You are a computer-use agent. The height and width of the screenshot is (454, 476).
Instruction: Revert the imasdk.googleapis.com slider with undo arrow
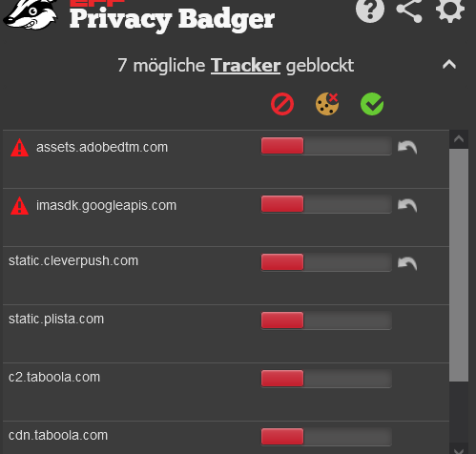(407, 206)
